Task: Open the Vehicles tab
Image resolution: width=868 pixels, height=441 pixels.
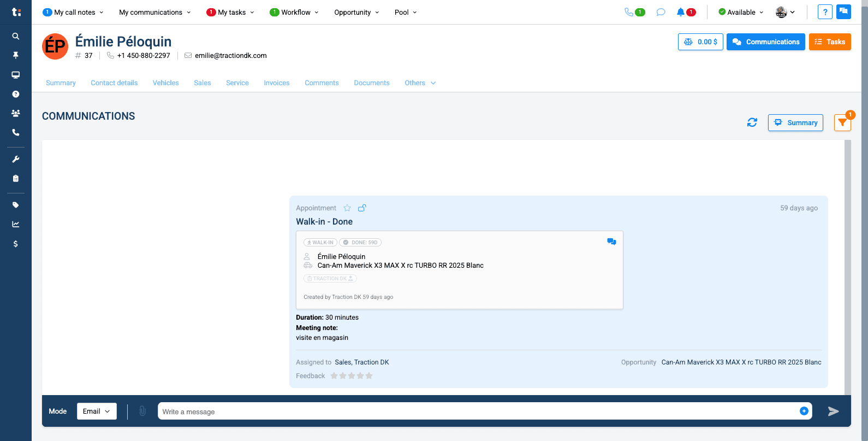Action: [166, 83]
